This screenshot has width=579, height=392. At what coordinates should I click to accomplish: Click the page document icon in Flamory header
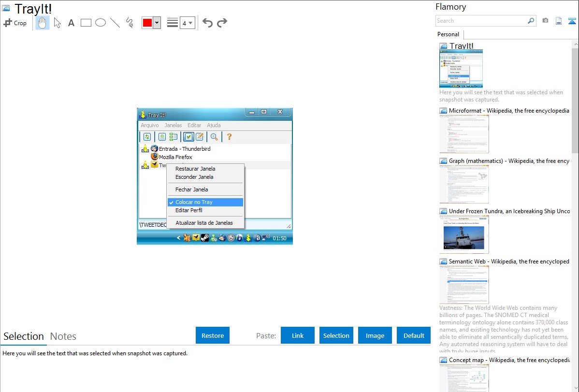coord(559,21)
